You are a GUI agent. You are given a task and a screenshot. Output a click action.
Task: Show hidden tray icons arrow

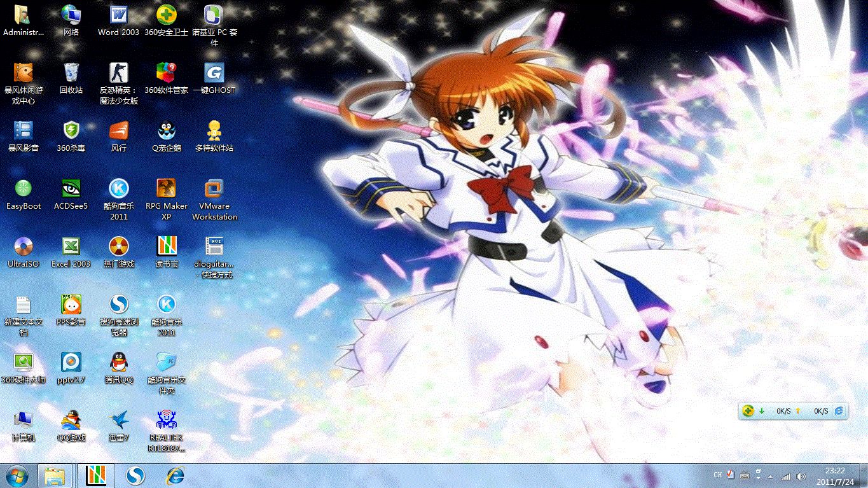tap(771, 477)
